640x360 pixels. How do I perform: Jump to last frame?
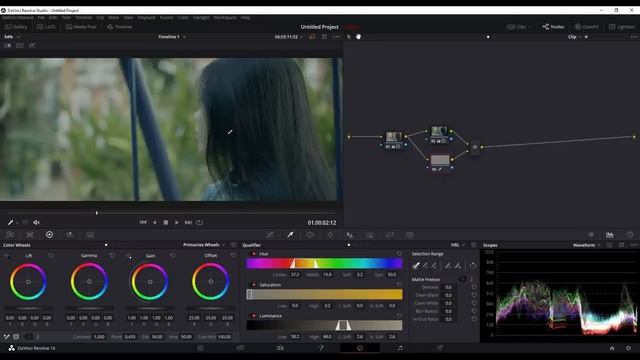point(188,222)
